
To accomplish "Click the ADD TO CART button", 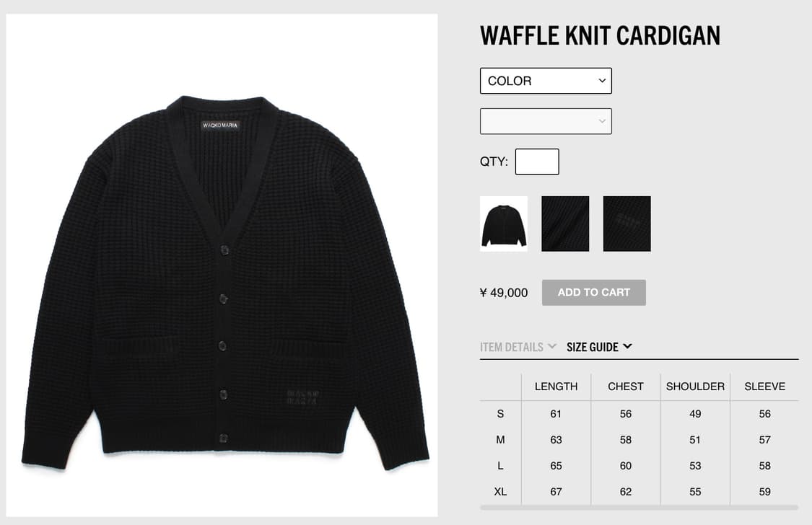I will pyautogui.click(x=594, y=293).
